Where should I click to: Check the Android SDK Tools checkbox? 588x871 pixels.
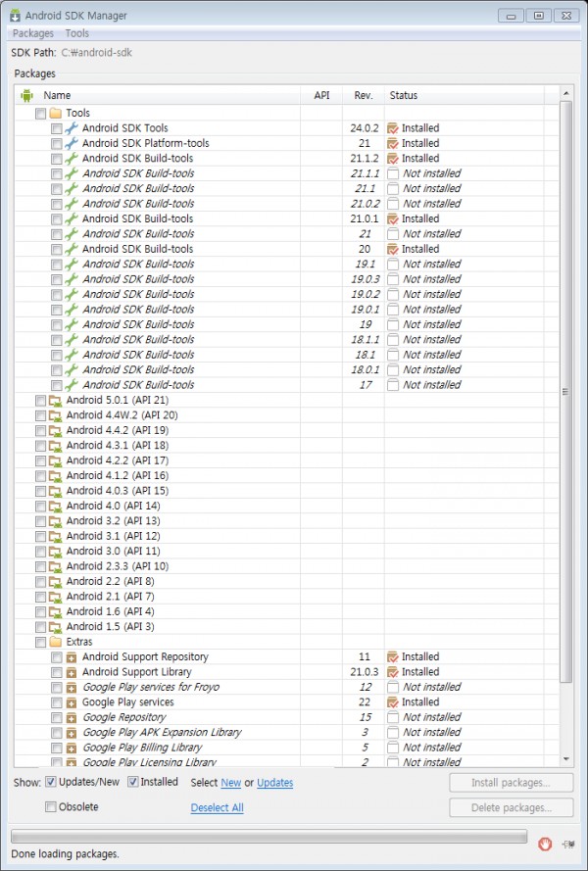57,128
